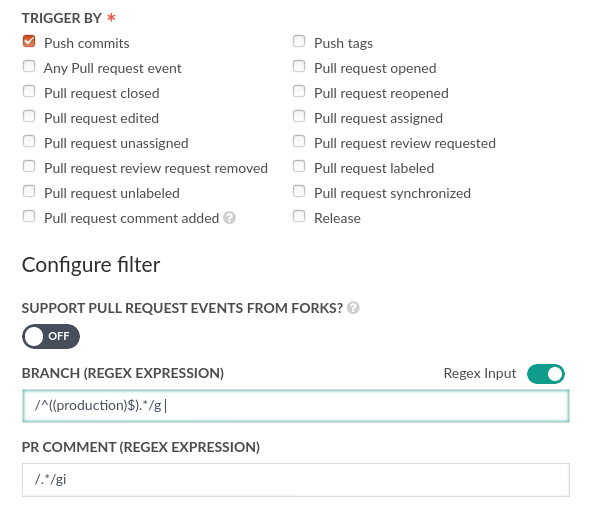593x507 pixels.
Task: Enable Pull request reopened trigger
Action: coord(299,91)
